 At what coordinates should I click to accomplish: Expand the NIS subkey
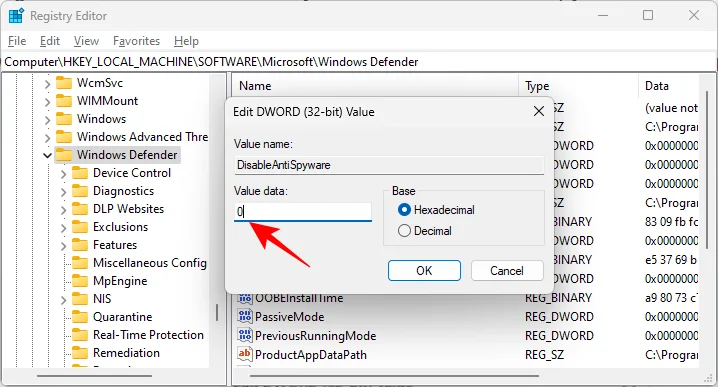click(63, 300)
